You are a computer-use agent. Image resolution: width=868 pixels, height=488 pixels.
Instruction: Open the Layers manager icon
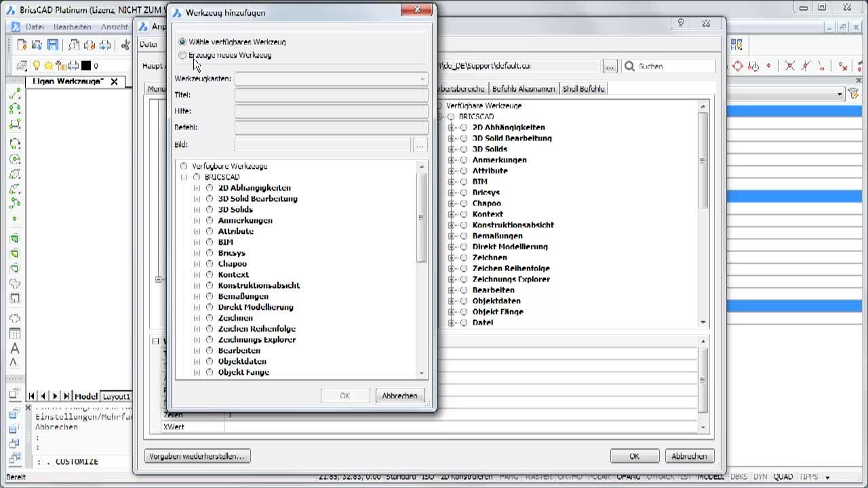click(22, 66)
